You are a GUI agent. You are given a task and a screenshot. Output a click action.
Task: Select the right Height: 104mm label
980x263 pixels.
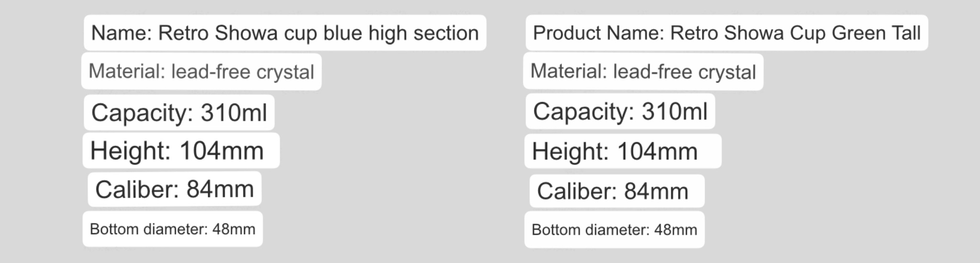[623, 151]
